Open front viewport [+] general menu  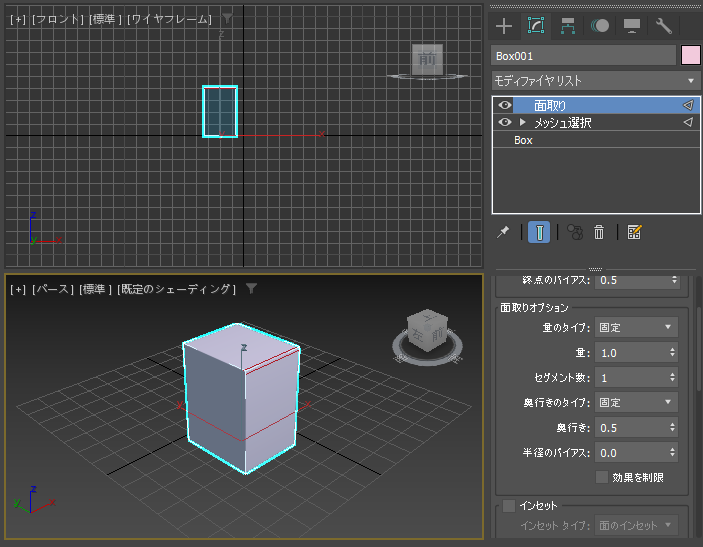pos(18,19)
